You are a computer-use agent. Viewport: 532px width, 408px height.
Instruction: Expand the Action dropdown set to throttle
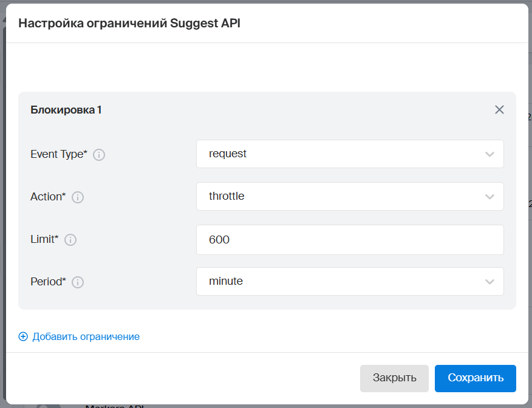[x=349, y=197]
